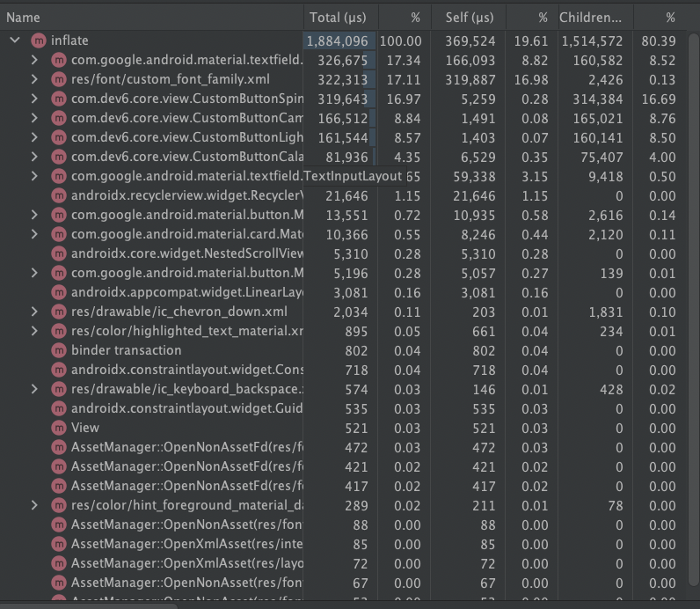This screenshot has width=700, height=609.
Task: Click the vertical scrollbar thumb
Action: tap(694, 308)
